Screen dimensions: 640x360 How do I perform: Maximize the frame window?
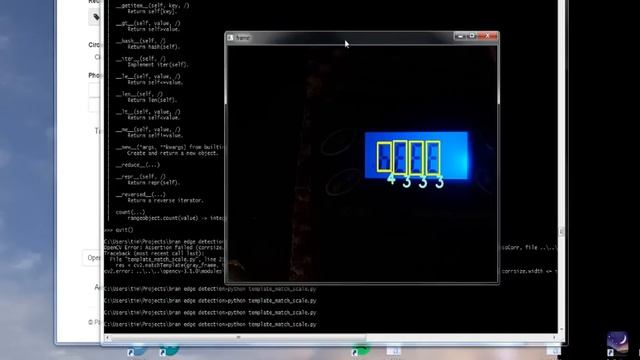click(472, 37)
